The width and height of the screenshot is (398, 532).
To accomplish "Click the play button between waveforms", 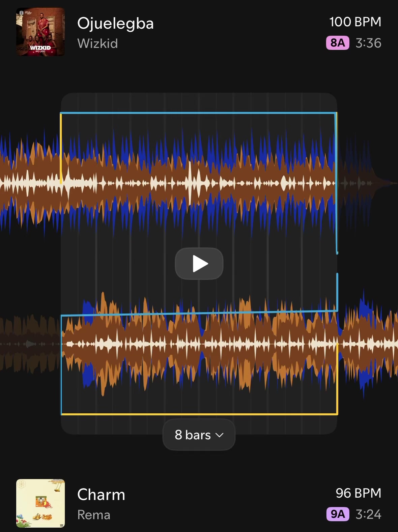I will click(x=199, y=264).
